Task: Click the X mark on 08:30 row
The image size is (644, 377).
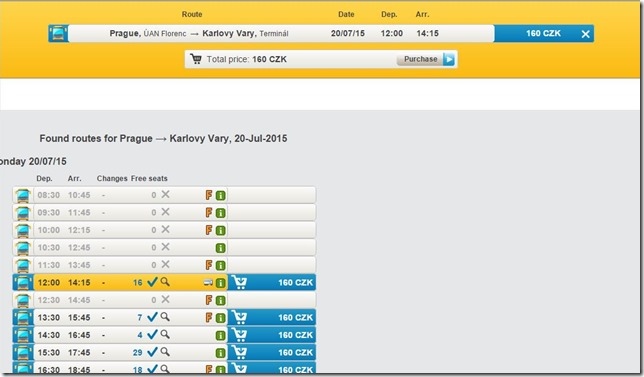Action: click(165, 194)
